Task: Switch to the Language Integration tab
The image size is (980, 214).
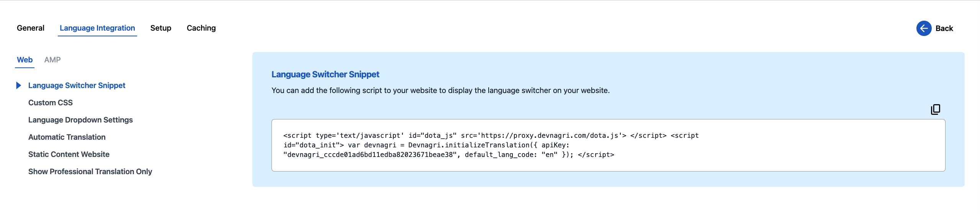Action: (x=97, y=28)
